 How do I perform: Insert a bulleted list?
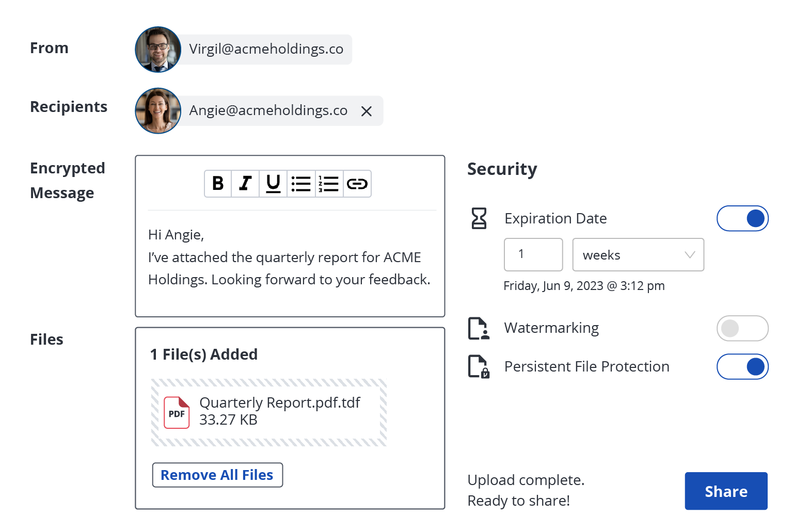(301, 184)
